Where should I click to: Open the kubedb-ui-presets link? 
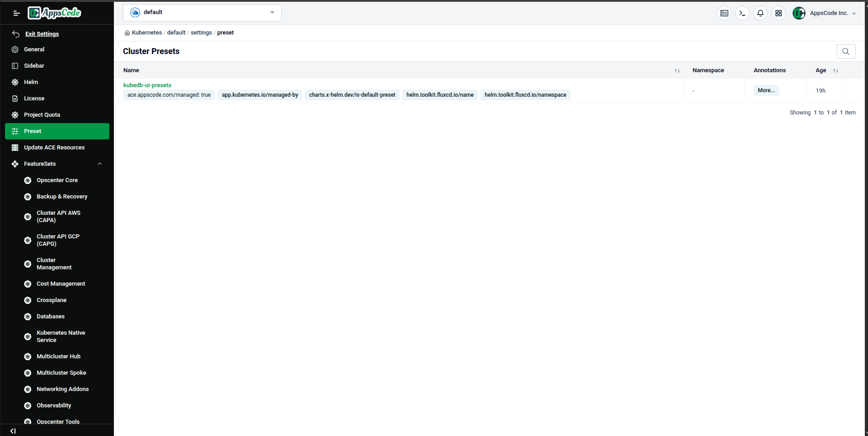pyautogui.click(x=147, y=85)
